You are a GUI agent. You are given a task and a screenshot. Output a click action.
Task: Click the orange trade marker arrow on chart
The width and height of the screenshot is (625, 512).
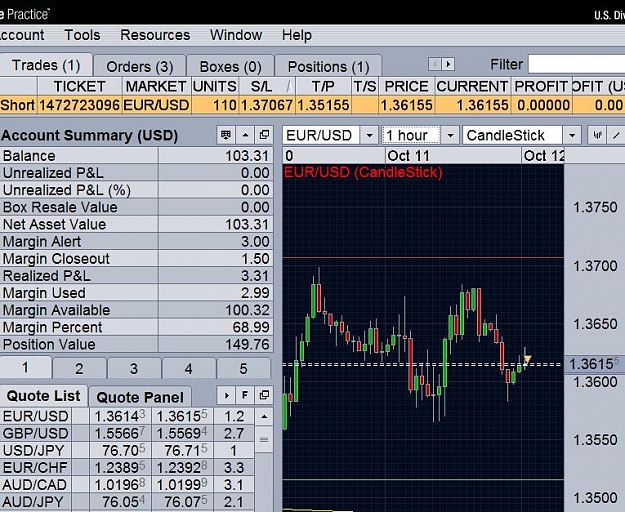coord(527,359)
